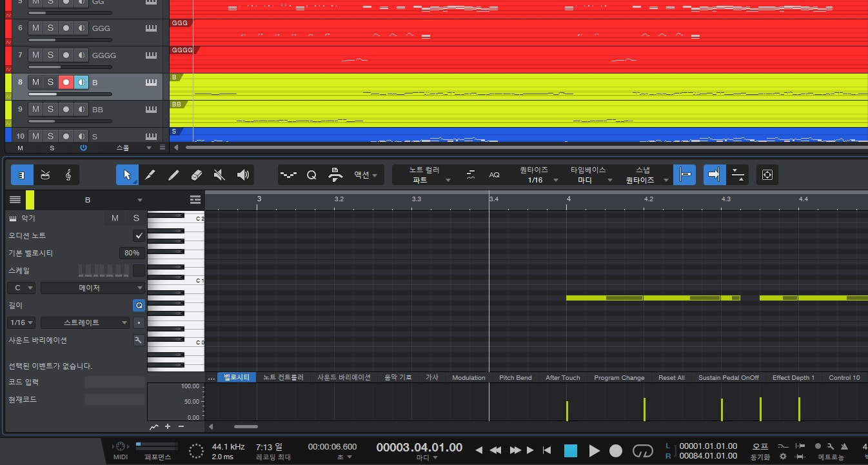
Task: Click the step-input wavy line icon
Action: pos(289,175)
